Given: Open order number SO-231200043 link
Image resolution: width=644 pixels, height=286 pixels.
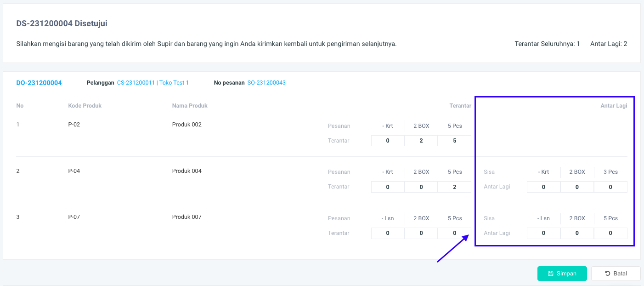Looking at the screenshot, I should pos(266,83).
